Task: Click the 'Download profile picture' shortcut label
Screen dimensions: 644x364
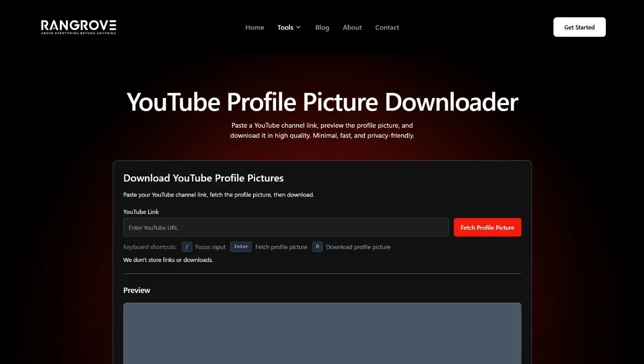Action: point(358,246)
